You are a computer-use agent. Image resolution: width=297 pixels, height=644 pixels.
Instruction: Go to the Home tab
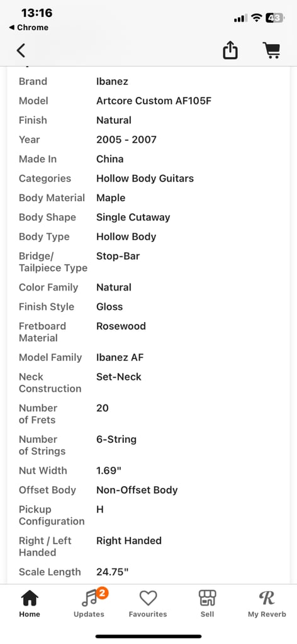pyautogui.click(x=30, y=604)
